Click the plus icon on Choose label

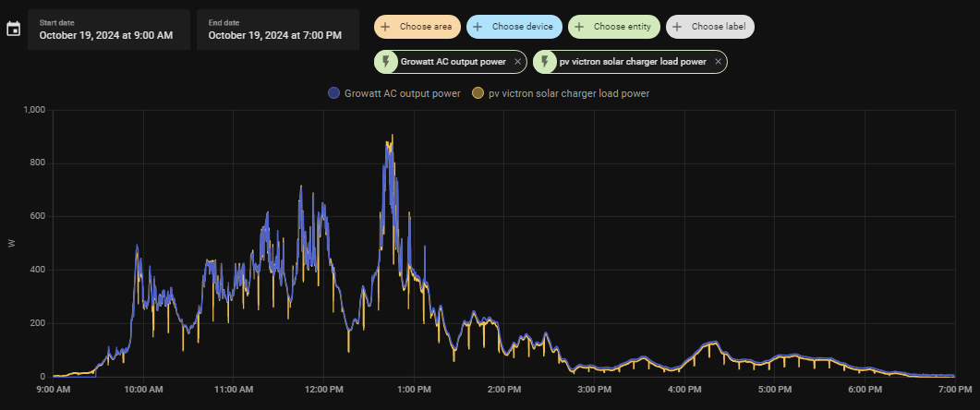(x=677, y=27)
